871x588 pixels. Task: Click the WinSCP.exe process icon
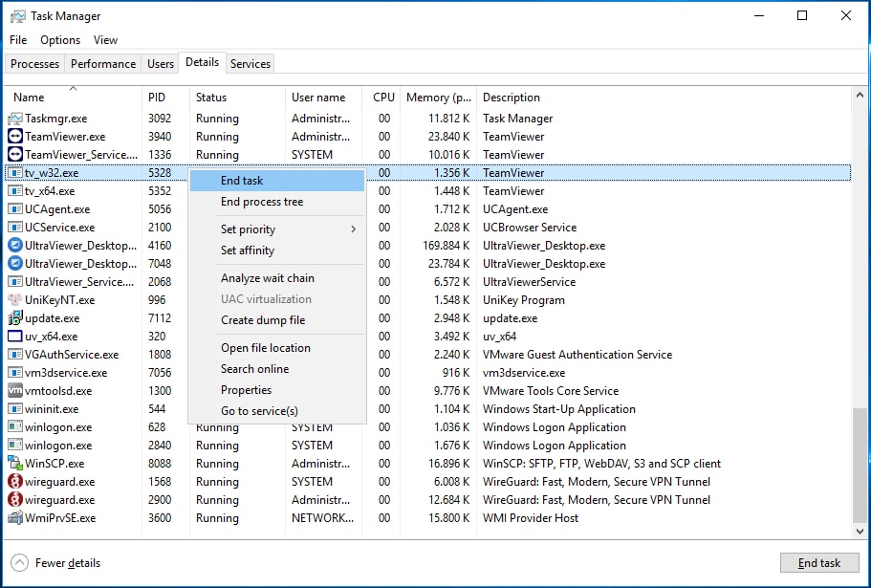click(x=15, y=464)
